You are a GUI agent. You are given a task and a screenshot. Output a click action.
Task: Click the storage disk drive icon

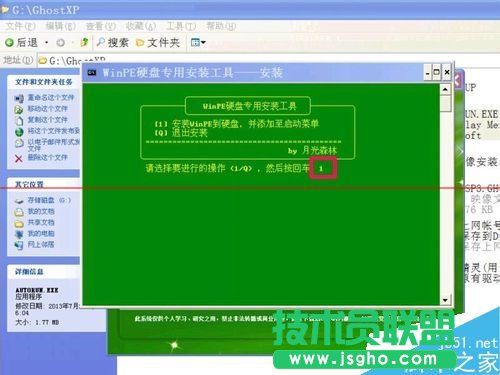pyautogui.click(x=19, y=201)
